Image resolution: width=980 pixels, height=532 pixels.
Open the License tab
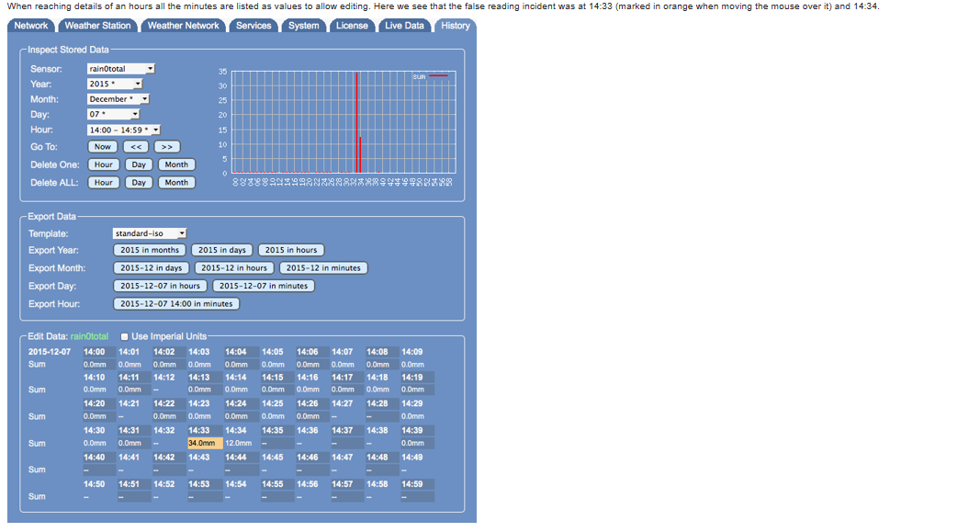(x=352, y=26)
